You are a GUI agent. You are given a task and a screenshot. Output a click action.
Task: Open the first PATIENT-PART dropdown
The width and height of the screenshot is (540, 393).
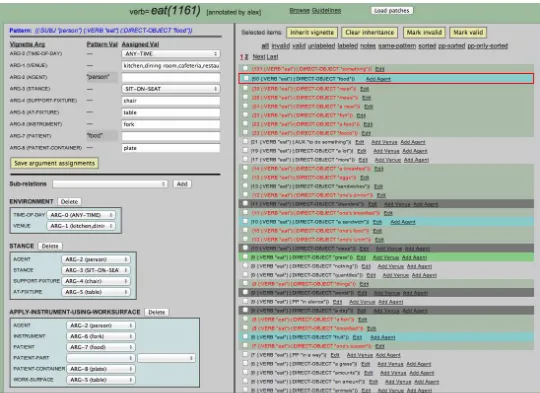(x=101, y=358)
